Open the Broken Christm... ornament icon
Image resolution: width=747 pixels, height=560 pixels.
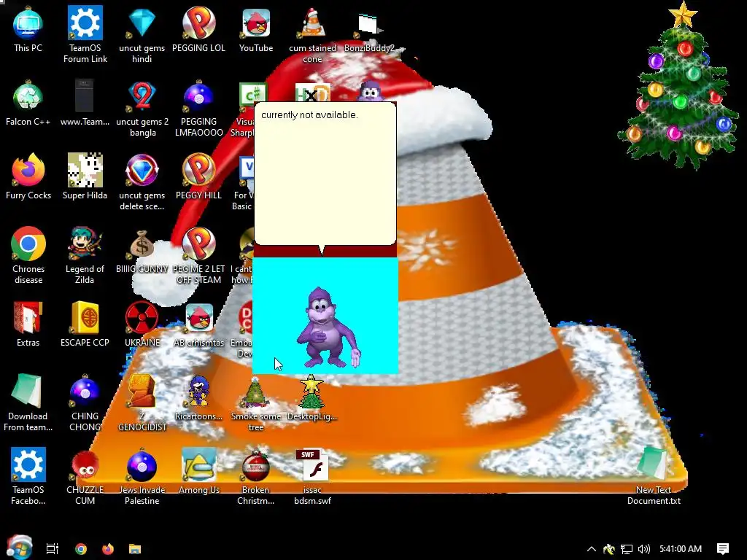tap(256, 477)
